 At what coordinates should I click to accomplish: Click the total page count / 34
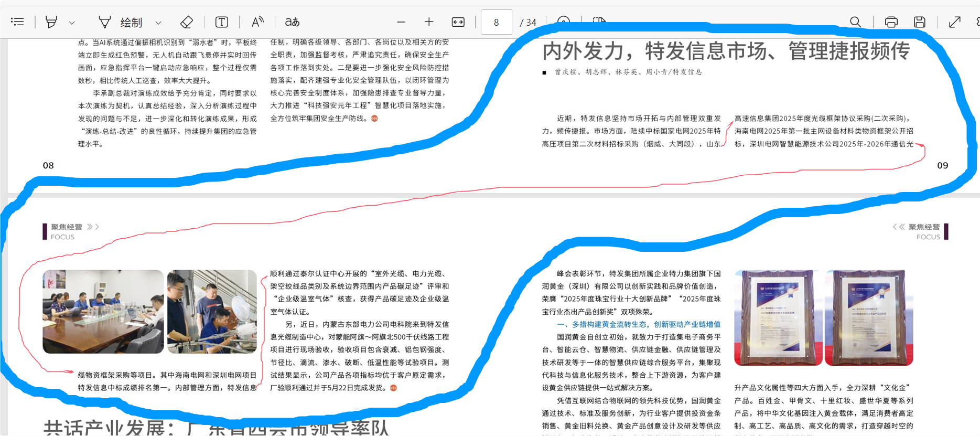click(528, 23)
